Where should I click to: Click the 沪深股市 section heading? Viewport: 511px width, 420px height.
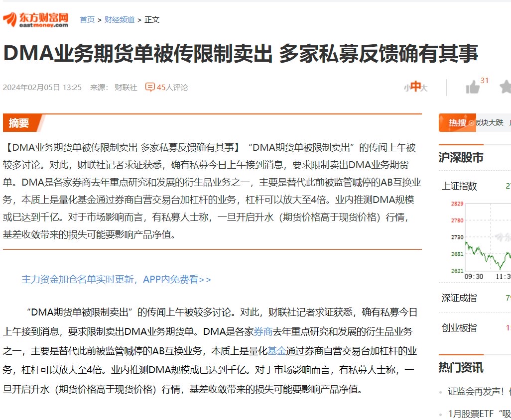click(461, 157)
